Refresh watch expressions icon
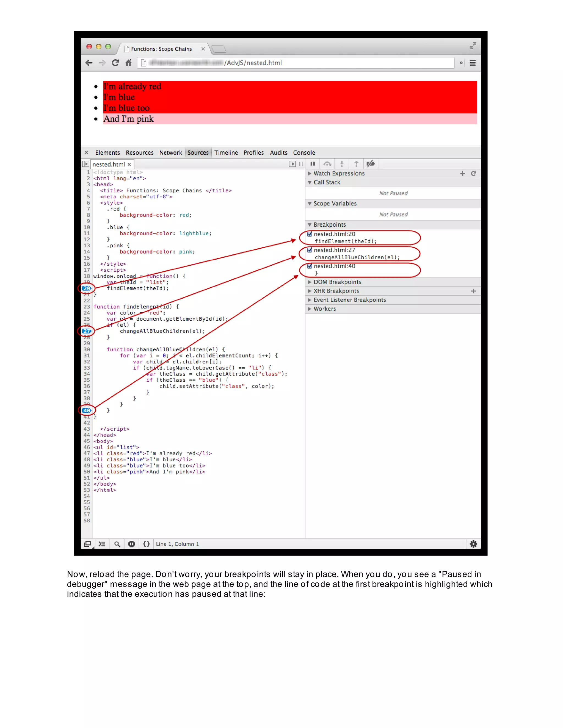Screen dimensions: 563x728 [473, 173]
